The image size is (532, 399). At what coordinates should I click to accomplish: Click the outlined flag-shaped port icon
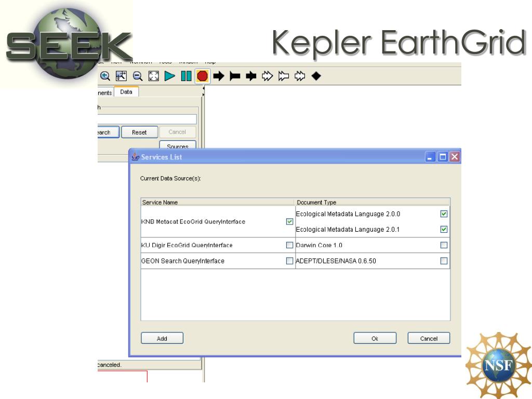click(284, 76)
